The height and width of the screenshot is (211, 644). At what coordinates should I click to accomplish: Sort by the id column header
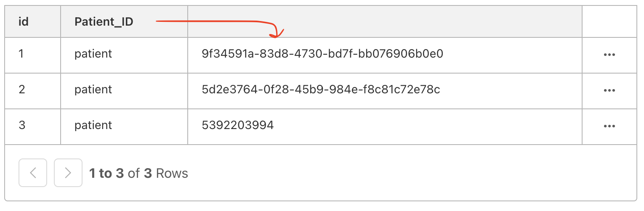(x=33, y=22)
